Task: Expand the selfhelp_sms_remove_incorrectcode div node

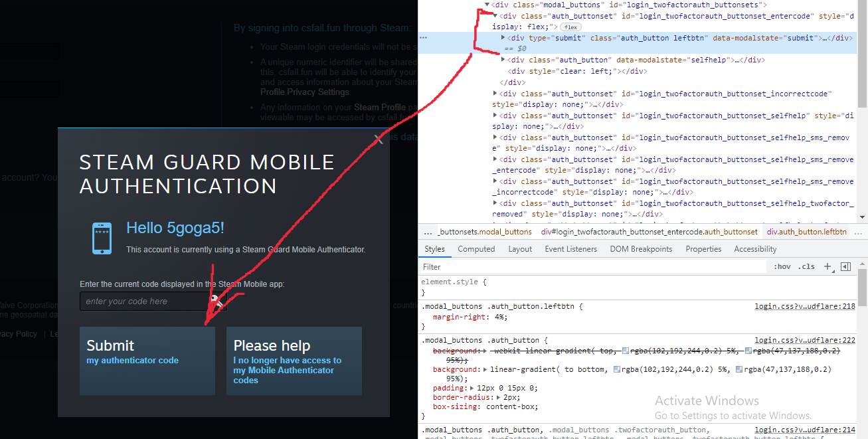Action: (495, 181)
